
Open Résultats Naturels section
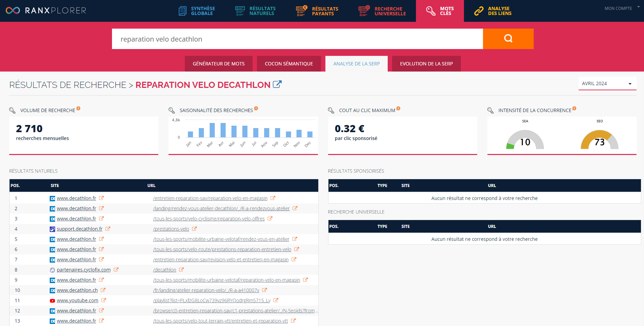click(x=256, y=11)
